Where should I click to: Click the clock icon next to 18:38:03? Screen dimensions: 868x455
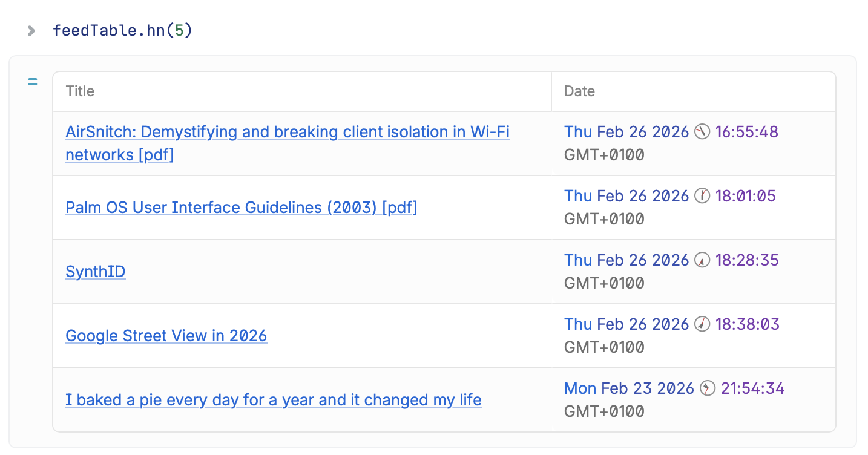tap(702, 324)
